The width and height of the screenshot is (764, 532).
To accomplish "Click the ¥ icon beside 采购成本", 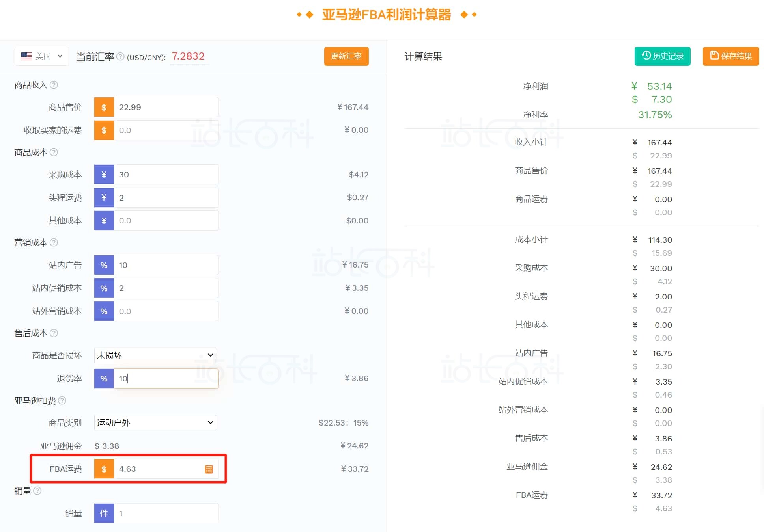I will (x=104, y=174).
